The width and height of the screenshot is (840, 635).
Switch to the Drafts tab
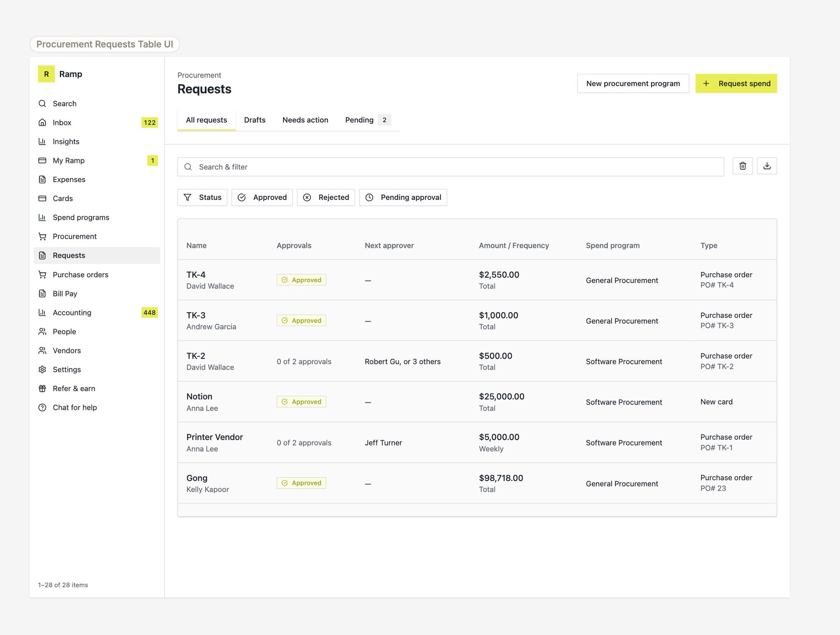[255, 120]
